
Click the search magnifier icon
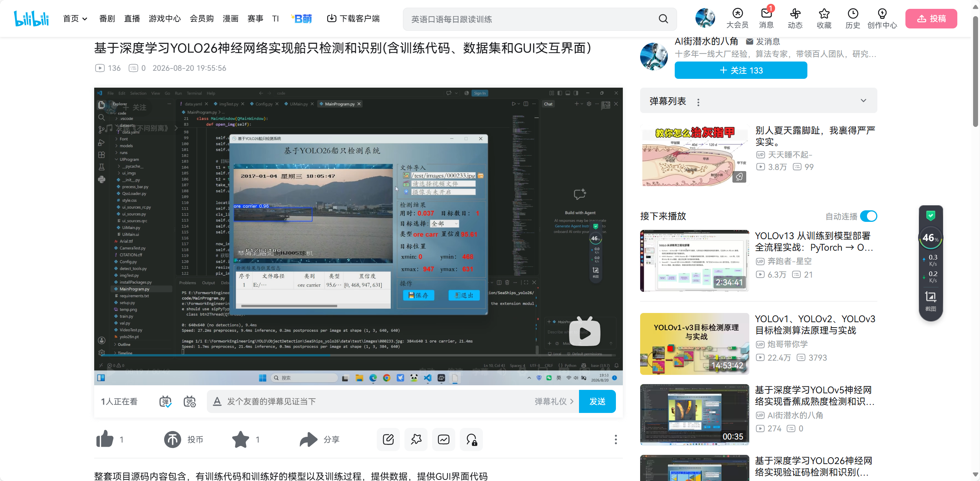pos(663,19)
